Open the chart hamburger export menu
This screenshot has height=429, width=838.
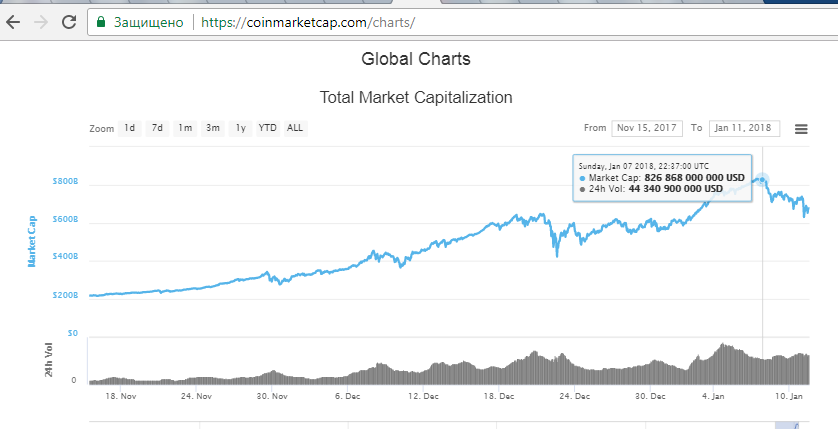click(x=801, y=128)
